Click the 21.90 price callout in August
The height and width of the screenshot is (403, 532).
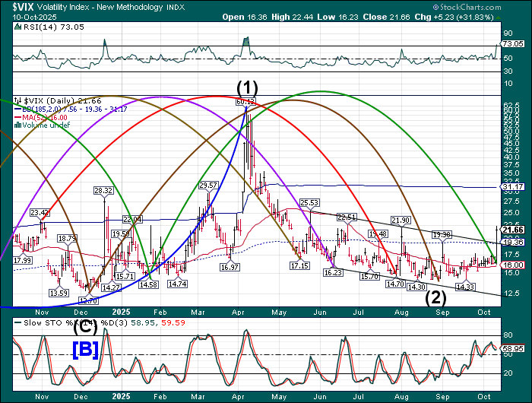coord(401,220)
